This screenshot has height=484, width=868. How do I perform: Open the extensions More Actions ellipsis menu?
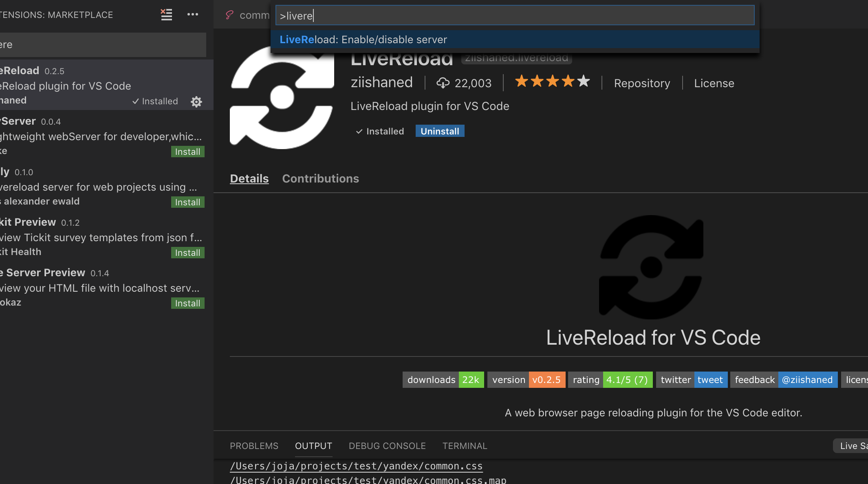click(193, 15)
